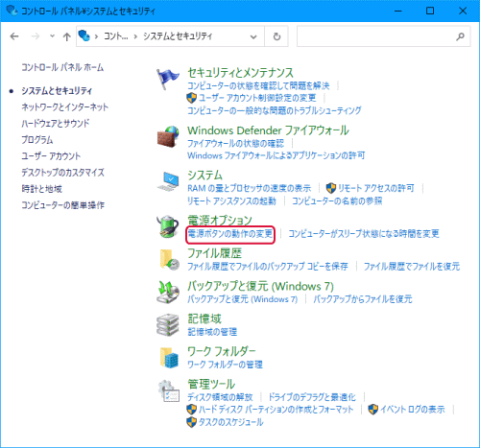Click ディスク領域の解放 link
This screenshot has height=448, width=480.
220,397
